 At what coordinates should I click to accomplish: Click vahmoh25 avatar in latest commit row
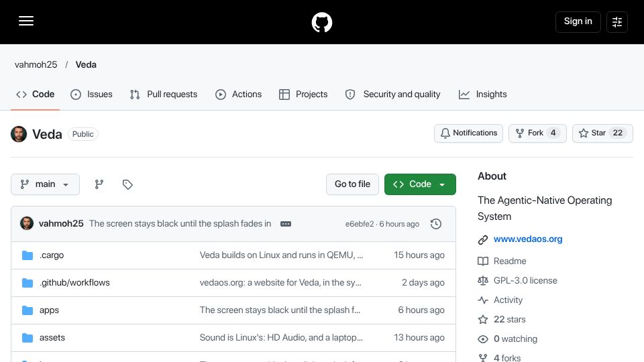[x=27, y=224]
